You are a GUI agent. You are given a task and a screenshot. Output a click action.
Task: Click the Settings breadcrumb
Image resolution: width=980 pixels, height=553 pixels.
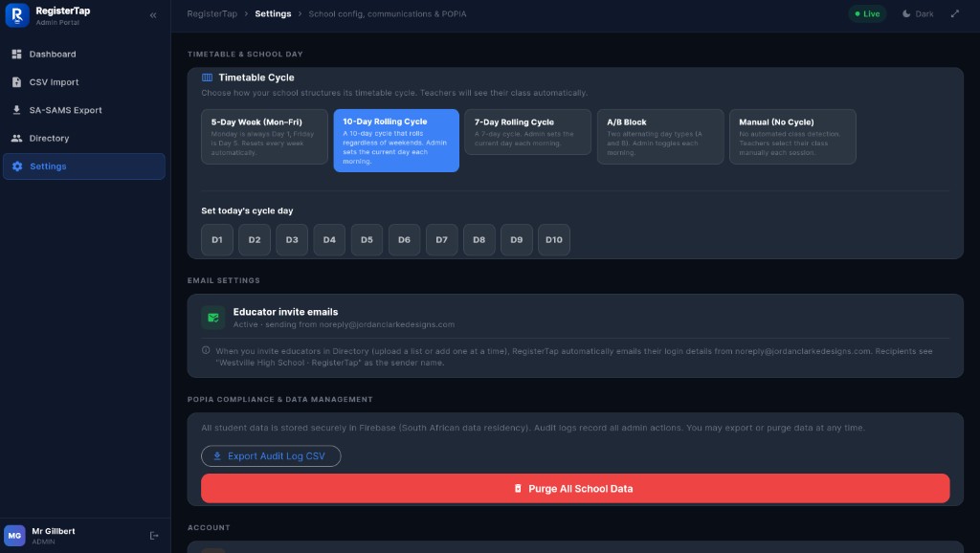[x=273, y=13]
